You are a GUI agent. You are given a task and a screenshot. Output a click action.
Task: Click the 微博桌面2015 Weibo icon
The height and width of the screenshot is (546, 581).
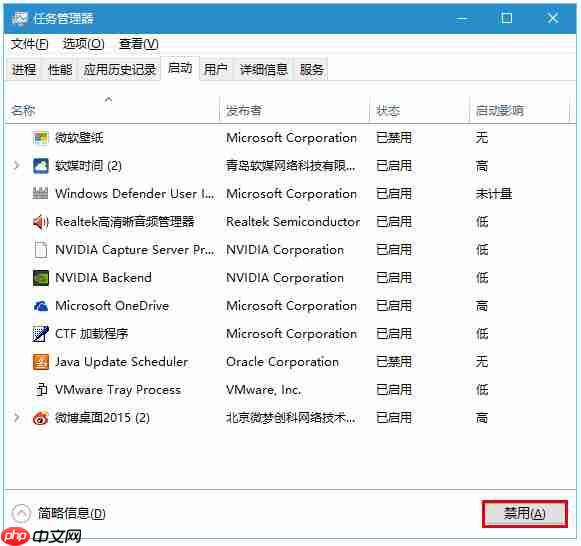pyautogui.click(x=40, y=418)
